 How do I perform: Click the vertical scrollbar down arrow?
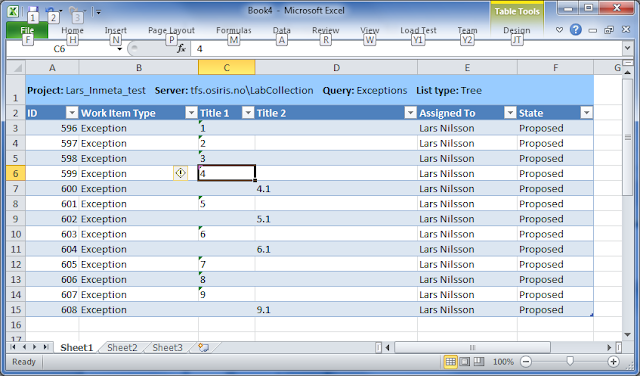(x=628, y=335)
